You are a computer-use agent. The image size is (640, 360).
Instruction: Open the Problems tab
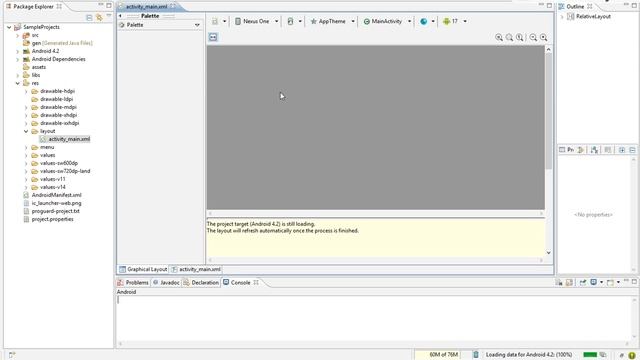[x=133, y=282]
